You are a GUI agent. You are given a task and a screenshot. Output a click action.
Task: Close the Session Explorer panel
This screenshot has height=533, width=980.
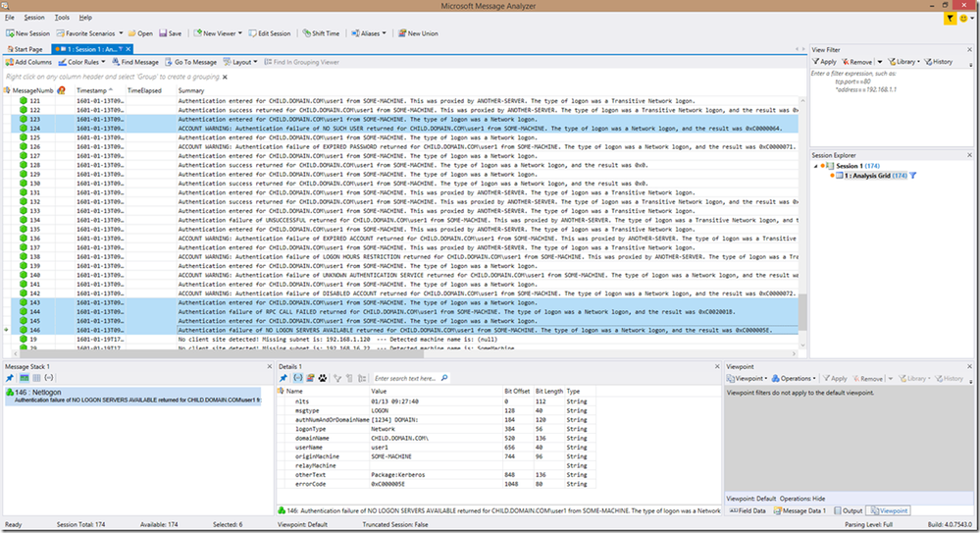click(x=970, y=155)
